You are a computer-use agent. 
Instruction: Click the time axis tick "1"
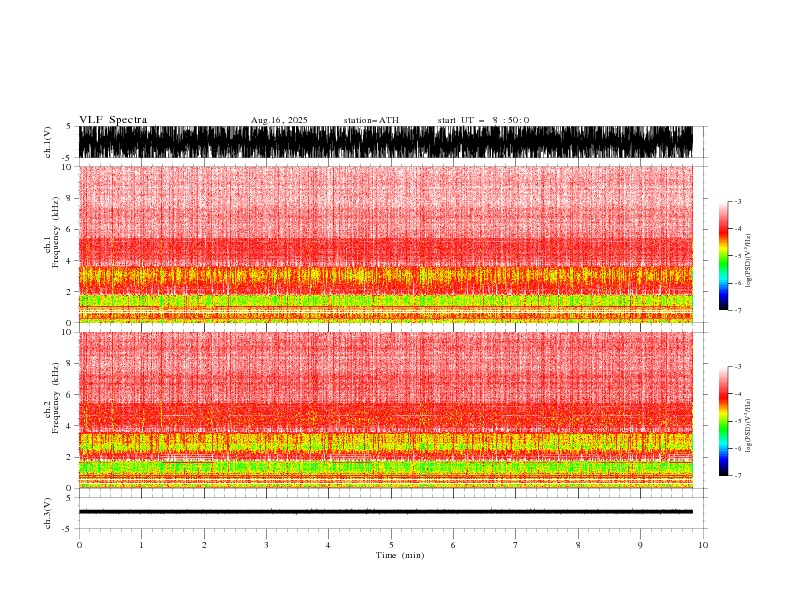(141, 545)
